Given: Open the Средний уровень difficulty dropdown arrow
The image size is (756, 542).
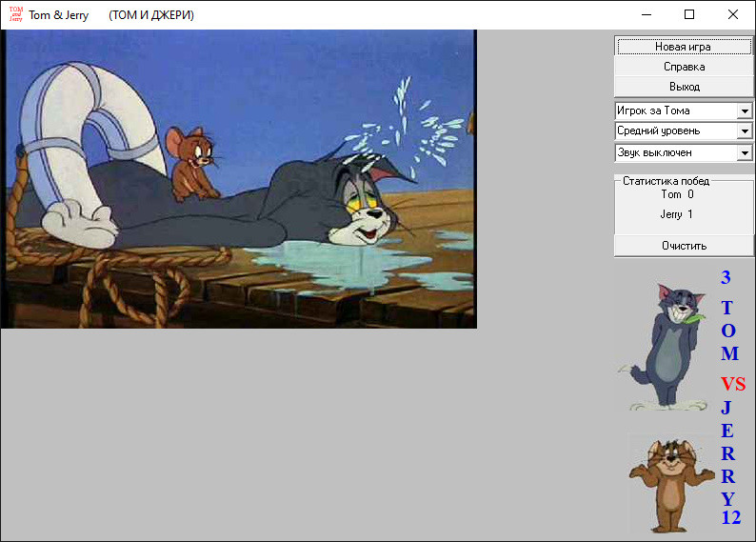Looking at the screenshot, I should click(x=745, y=131).
